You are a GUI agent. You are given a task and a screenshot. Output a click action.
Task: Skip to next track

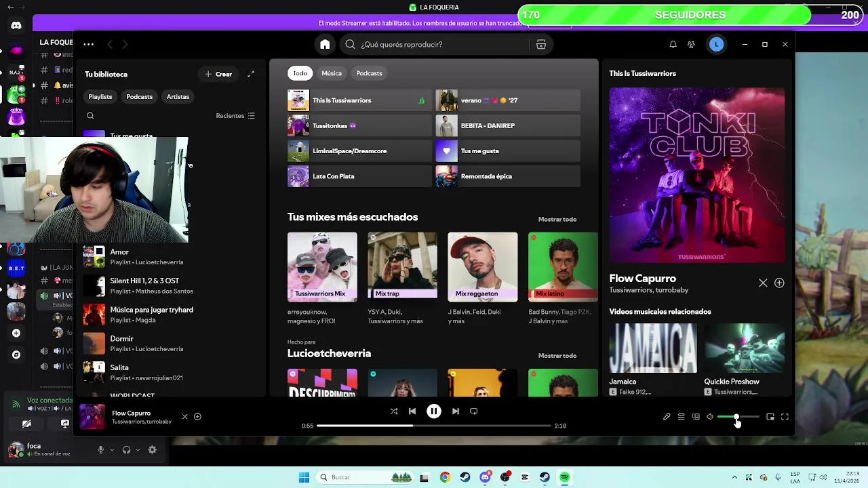point(456,411)
